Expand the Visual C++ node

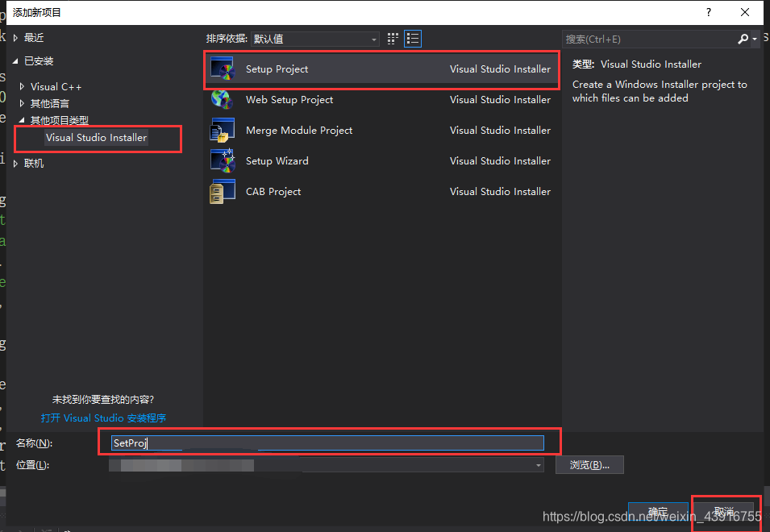pos(22,86)
